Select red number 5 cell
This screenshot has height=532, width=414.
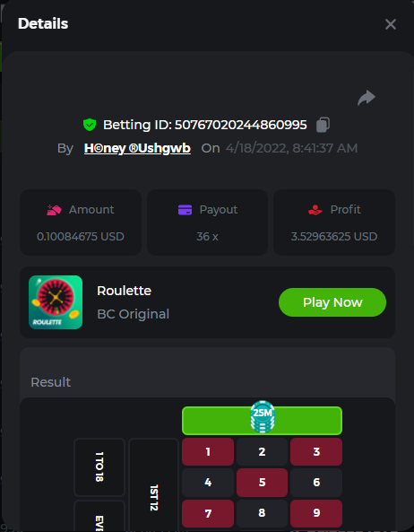point(262,482)
